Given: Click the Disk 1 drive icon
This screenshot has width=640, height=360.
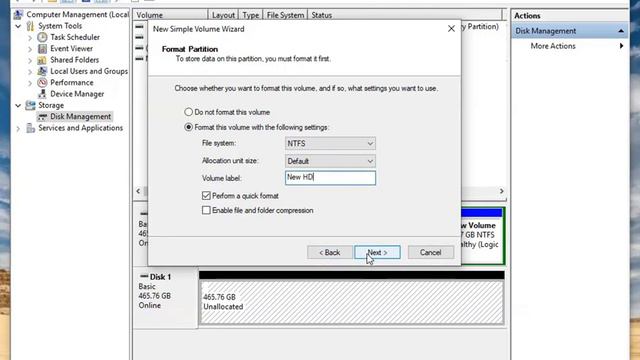Looking at the screenshot, I should coord(144,276).
